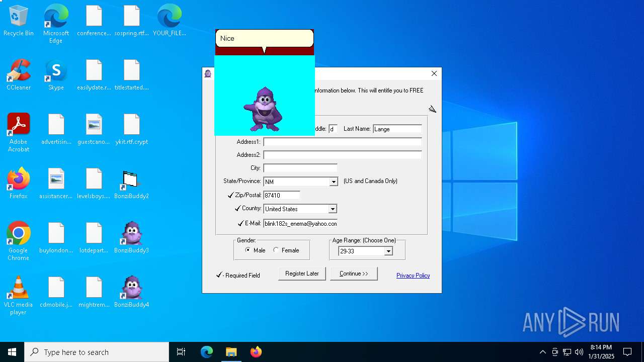Select the mightrem file icon

(94, 293)
